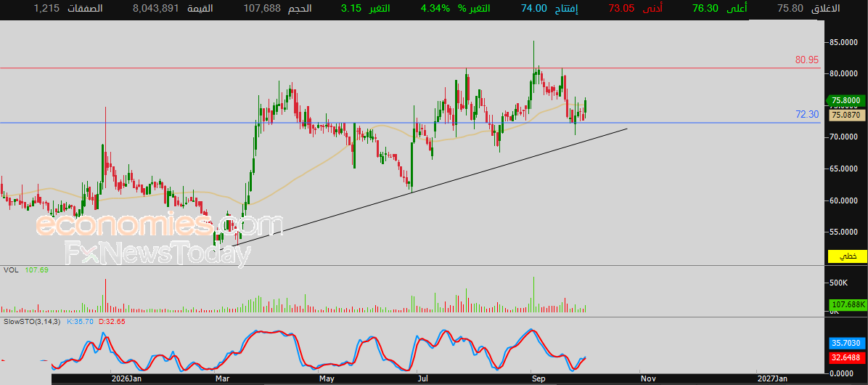Select the change value 3.15

tap(352, 8)
